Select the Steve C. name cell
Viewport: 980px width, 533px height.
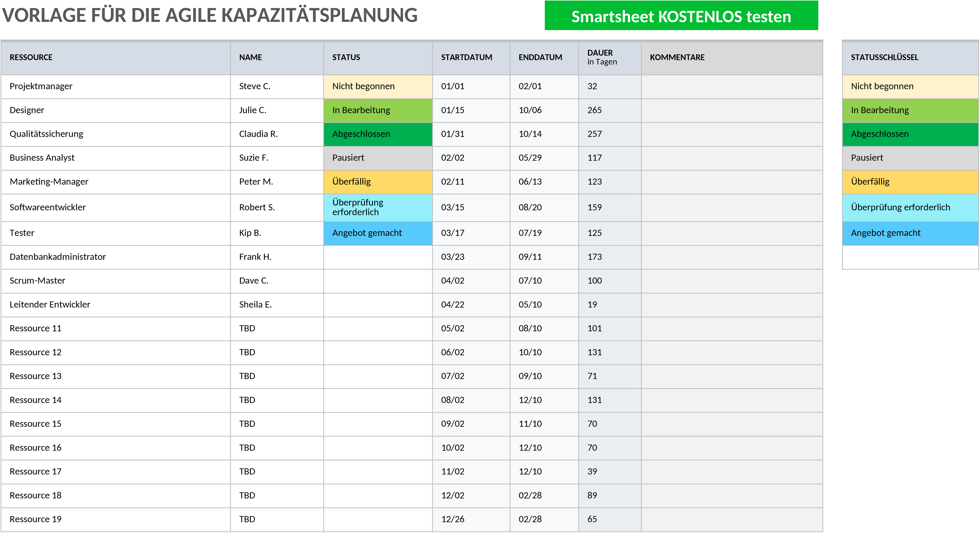tap(277, 87)
